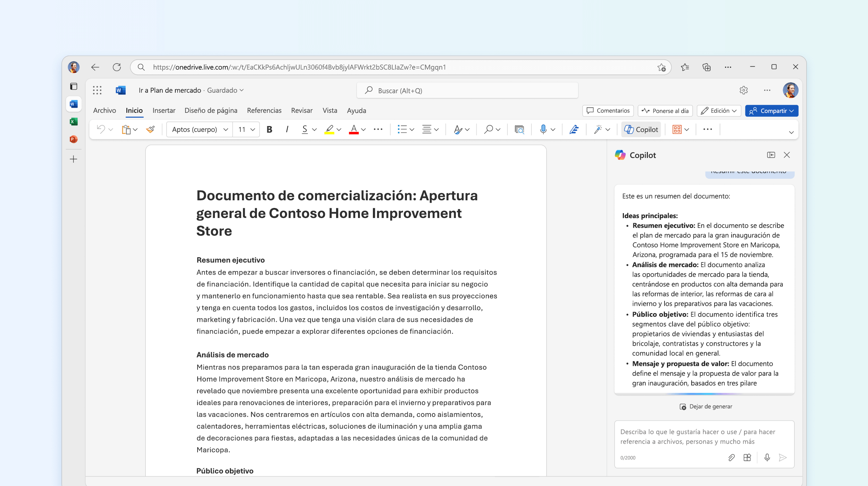Attach a file with paperclip icon

tap(732, 458)
